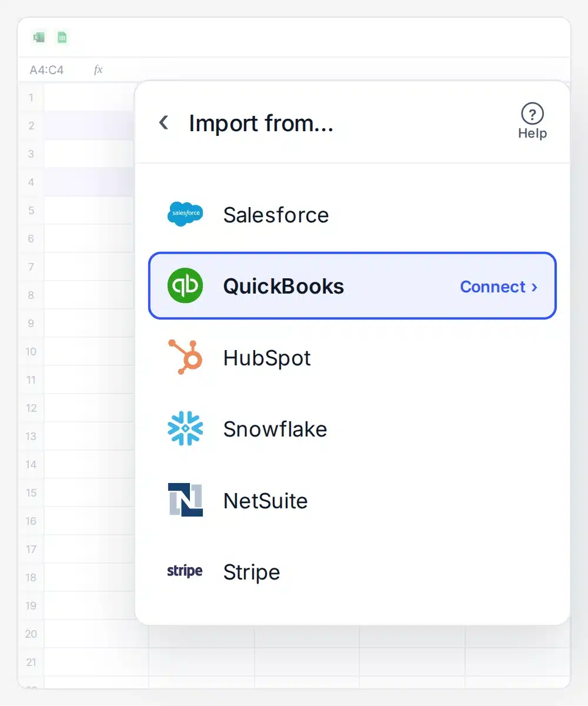Select row 21 header
588x706 pixels.
click(x=31, y=662)
